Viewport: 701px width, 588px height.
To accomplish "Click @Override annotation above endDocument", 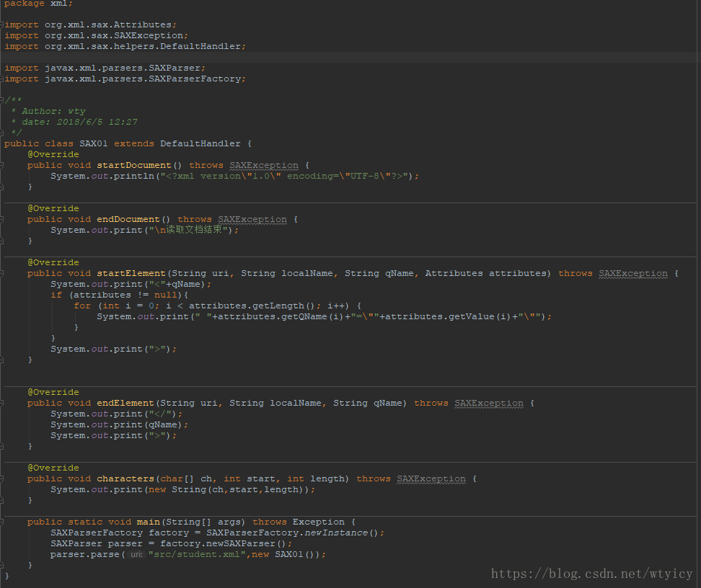I will (53, 208).
